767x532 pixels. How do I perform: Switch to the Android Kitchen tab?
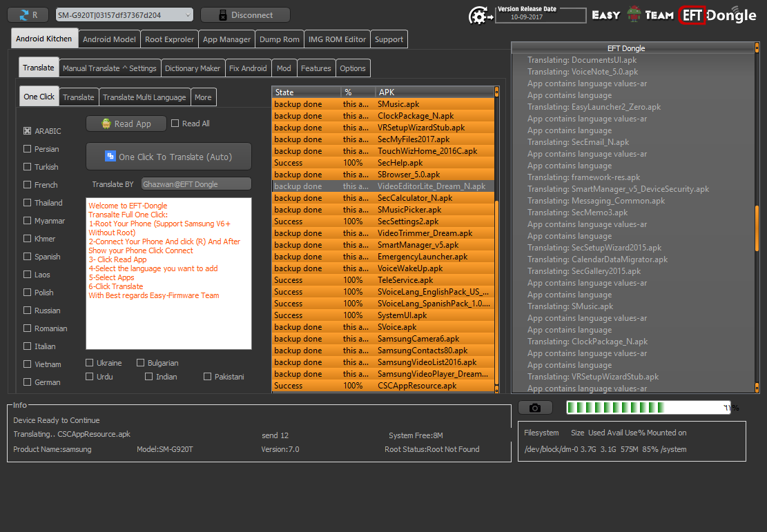[x=44, y=39]
